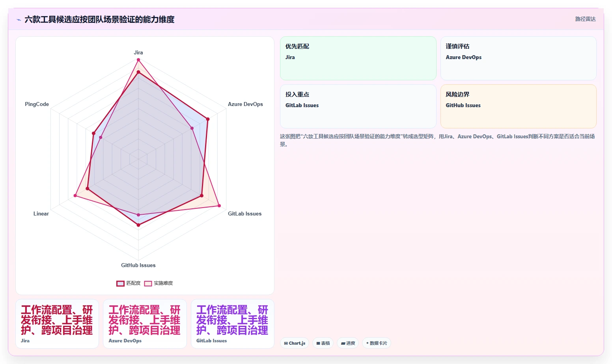Image resolution: width=612 pixels, height=364 pixels.
Task: Click the 实施难度 legend label
Action: (163, 283)
